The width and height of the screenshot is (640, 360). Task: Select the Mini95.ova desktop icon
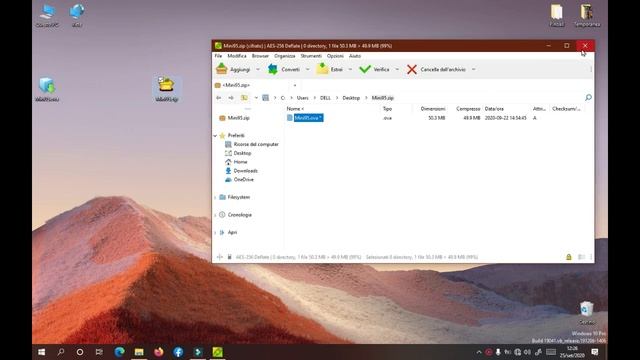47,89
